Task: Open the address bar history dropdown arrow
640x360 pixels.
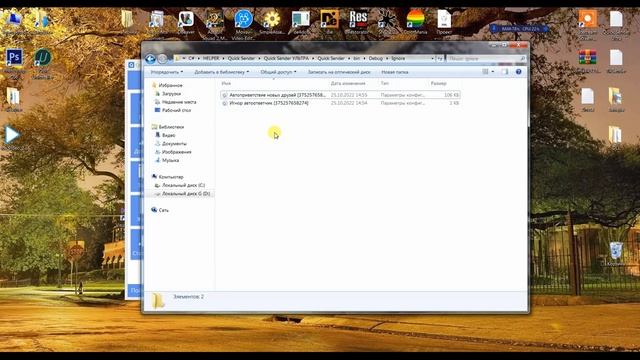Action: click(x=432, y=58)
